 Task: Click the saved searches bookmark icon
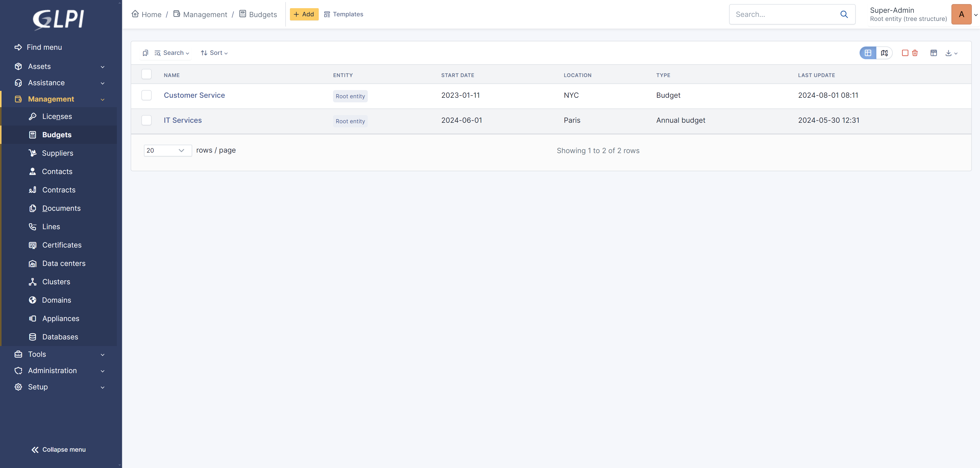pyautogui.click(x=145, y=53)
